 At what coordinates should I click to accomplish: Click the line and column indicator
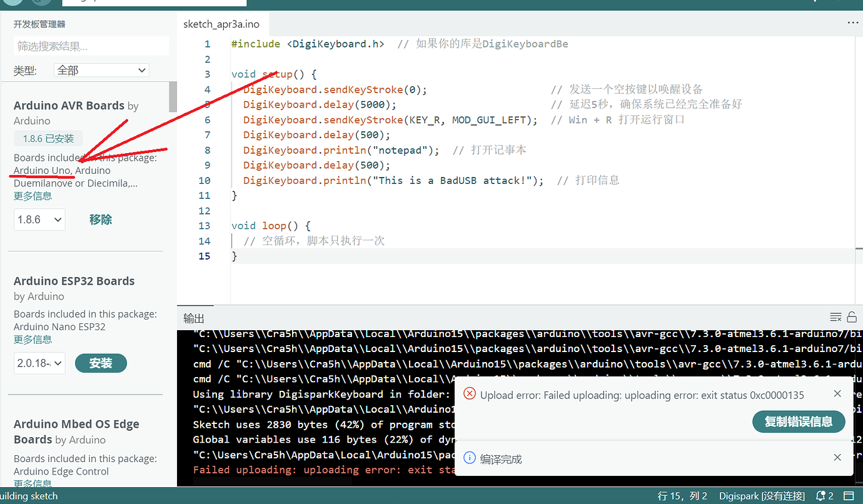click(682, 495)
